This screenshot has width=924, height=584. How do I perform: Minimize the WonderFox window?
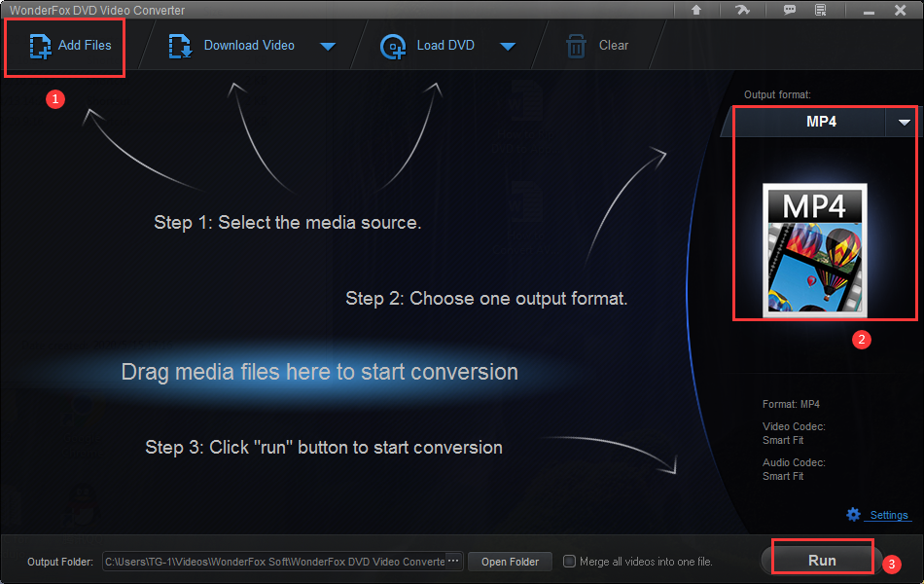tap(869, 12)
